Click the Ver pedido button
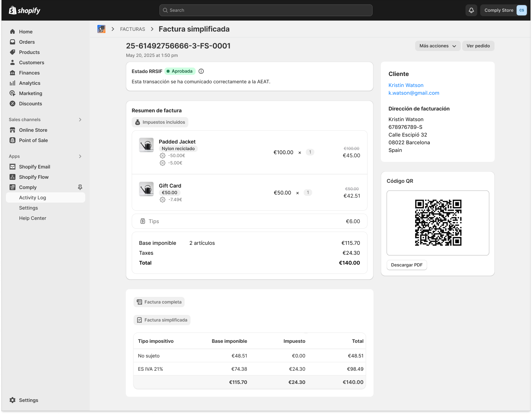532x414 pixels. coord(478,46)
